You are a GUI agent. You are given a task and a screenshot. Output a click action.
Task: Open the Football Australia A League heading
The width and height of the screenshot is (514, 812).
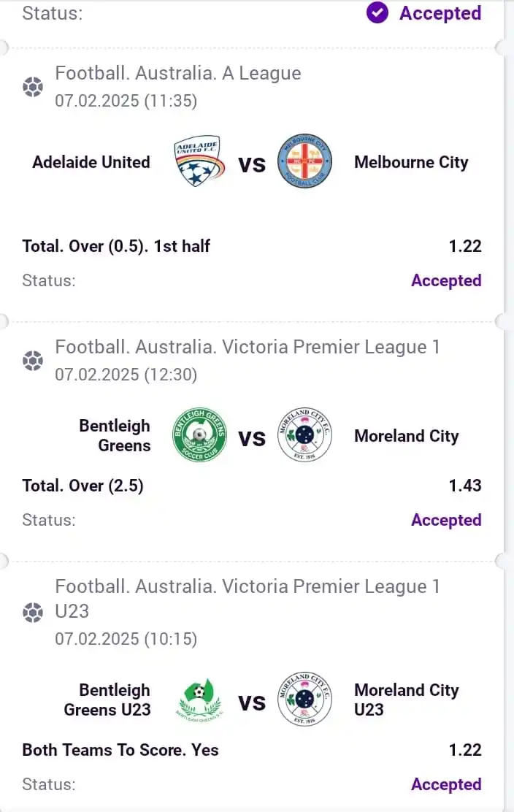[178, 74]
